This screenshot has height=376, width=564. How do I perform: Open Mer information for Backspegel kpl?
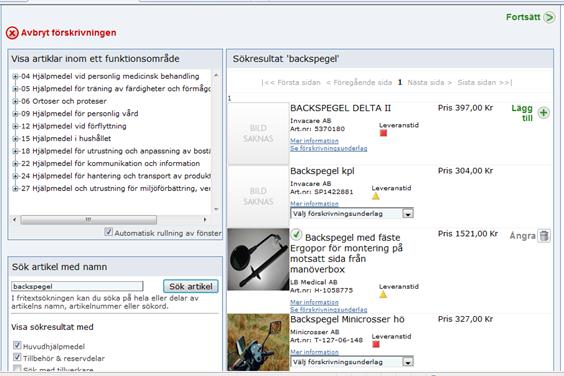tap(314, 204)
